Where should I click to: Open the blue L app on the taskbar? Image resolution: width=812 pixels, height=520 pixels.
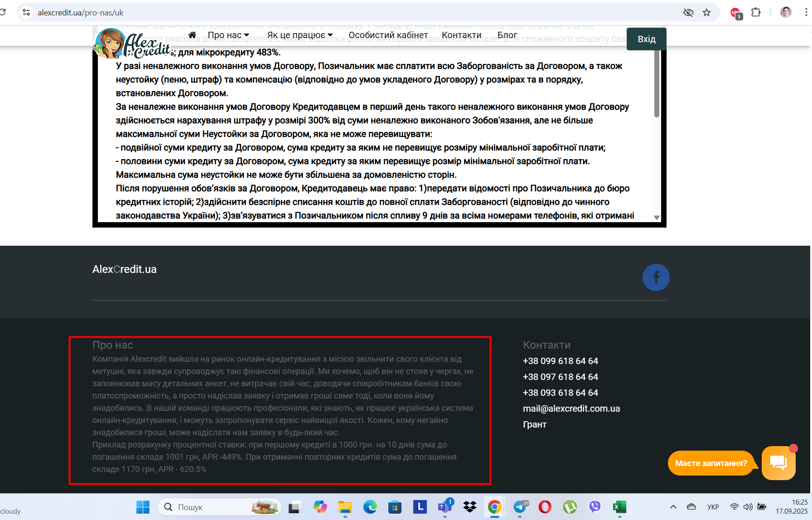(420, 507)
